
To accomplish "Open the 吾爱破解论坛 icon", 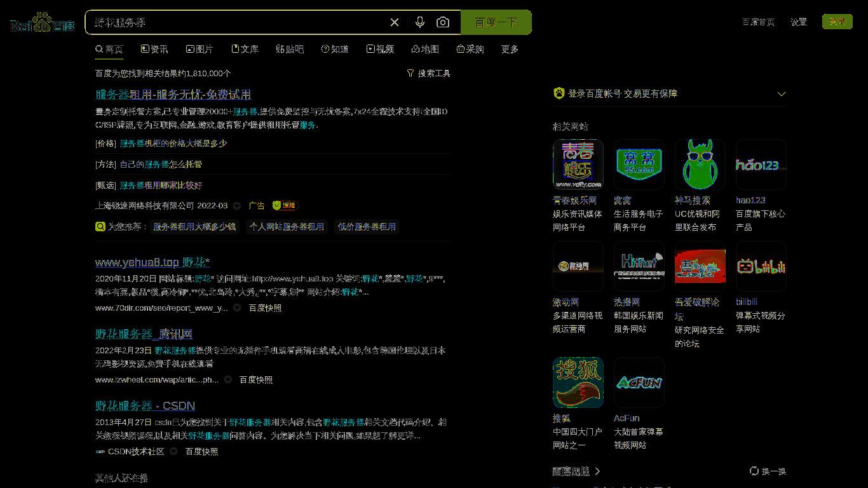I will 700,266.
